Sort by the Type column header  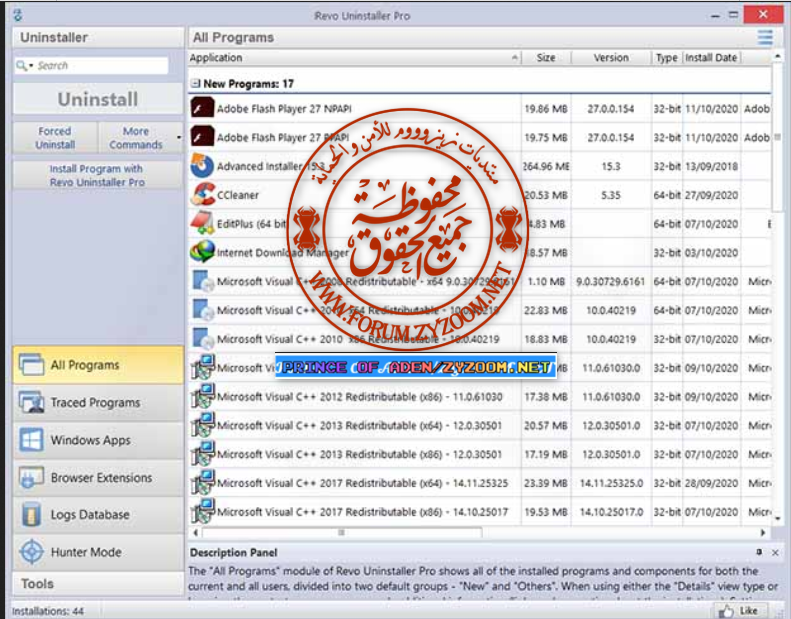pyautogui.click(x=666, y=58)
